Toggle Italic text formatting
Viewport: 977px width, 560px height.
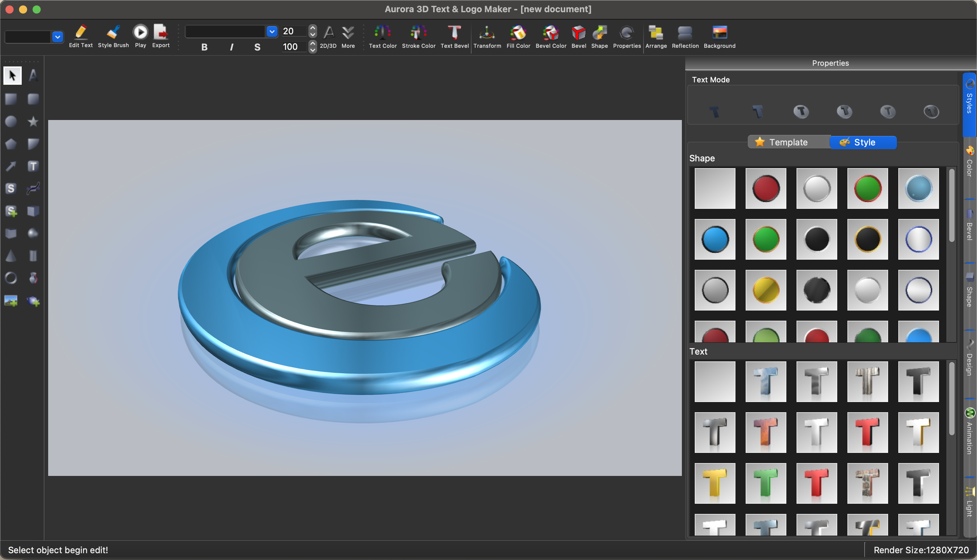pyautogui.click(x=231, y=47)
